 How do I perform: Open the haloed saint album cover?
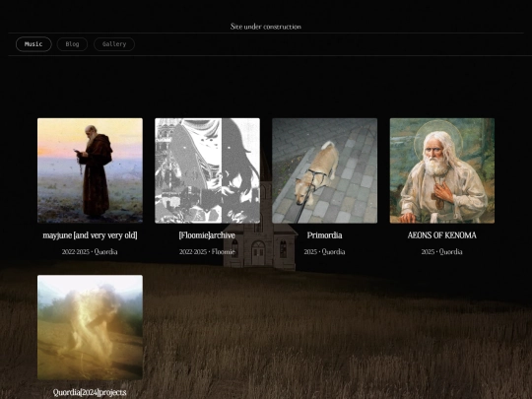(x=442, y=170)
